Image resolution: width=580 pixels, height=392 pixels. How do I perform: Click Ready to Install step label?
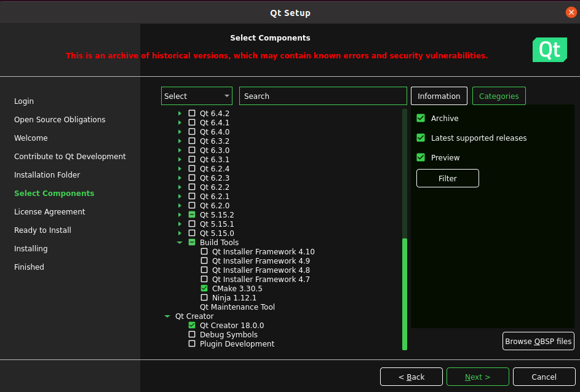[42, 230]
